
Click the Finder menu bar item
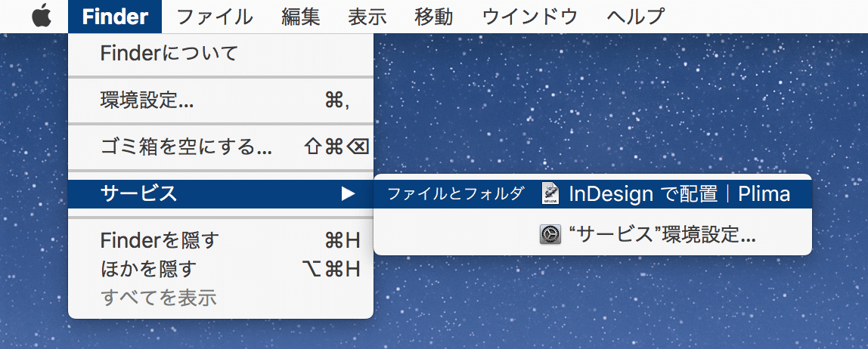[x=115, y=17]
